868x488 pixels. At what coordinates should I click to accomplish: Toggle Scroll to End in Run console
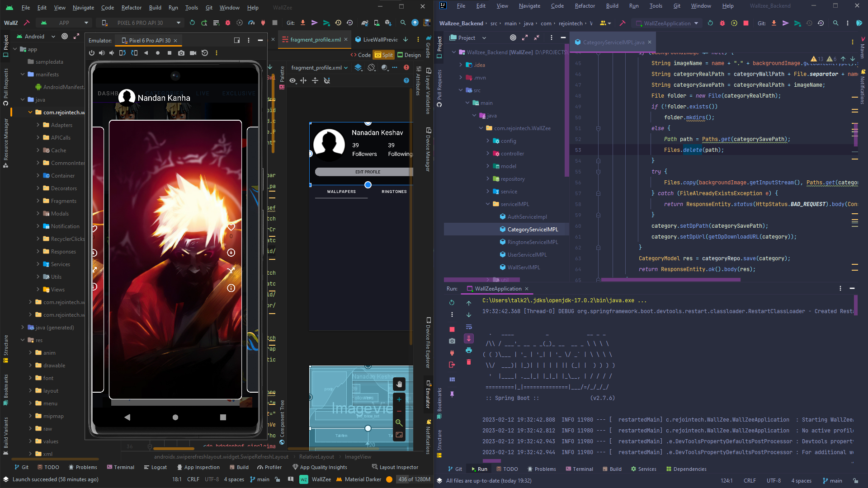[469, 338]
